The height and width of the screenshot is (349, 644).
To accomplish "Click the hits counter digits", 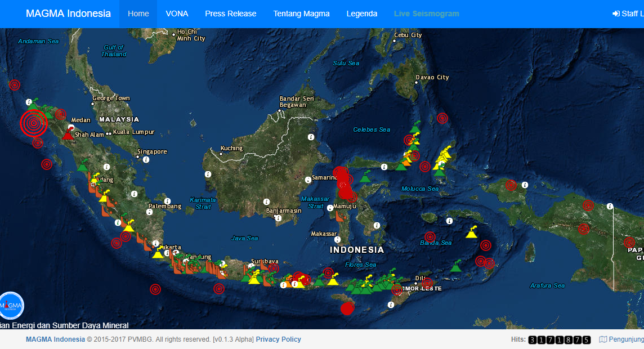I will click(560, 339).
